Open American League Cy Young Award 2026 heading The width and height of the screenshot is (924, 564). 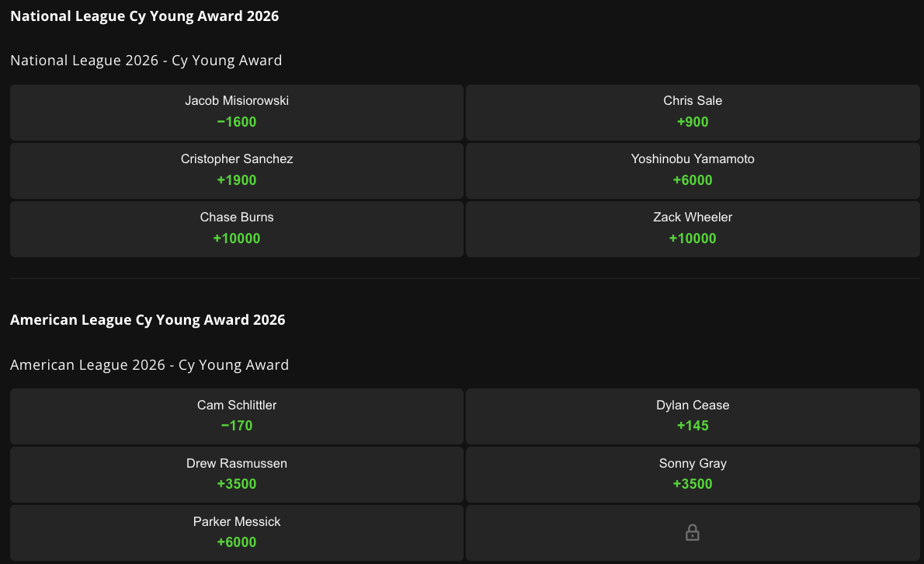pos(148,319)
